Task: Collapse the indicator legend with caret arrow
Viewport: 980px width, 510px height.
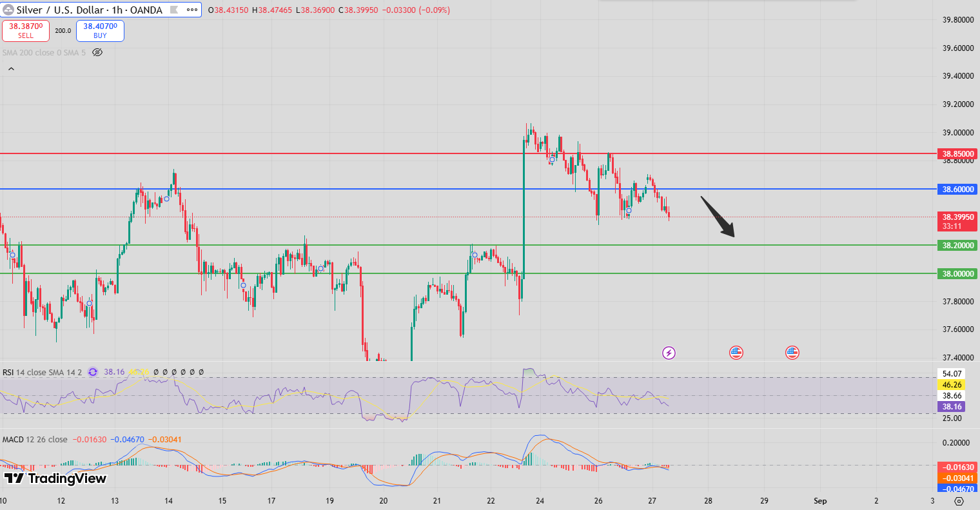Action: [10, 68]
